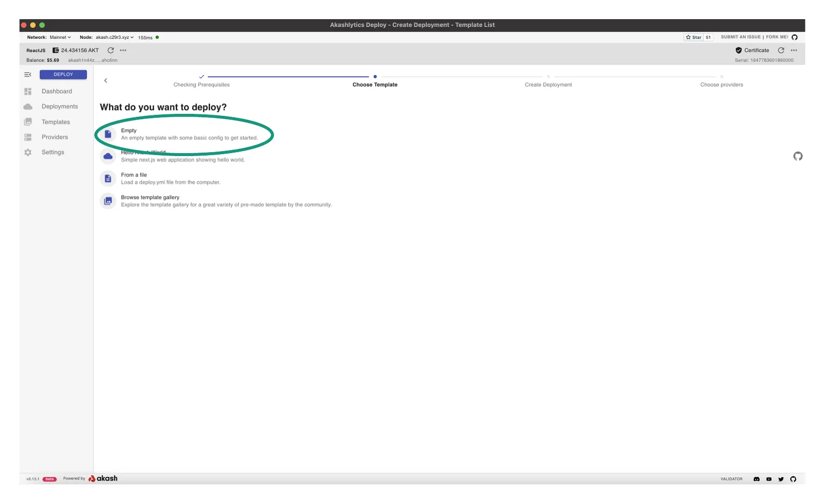Click the GitHub icon beside Fork Me

(x=795, y=37)
